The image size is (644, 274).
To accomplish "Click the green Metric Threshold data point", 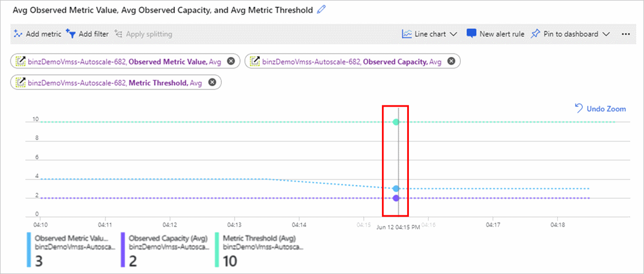I will (x=396, y=122).
